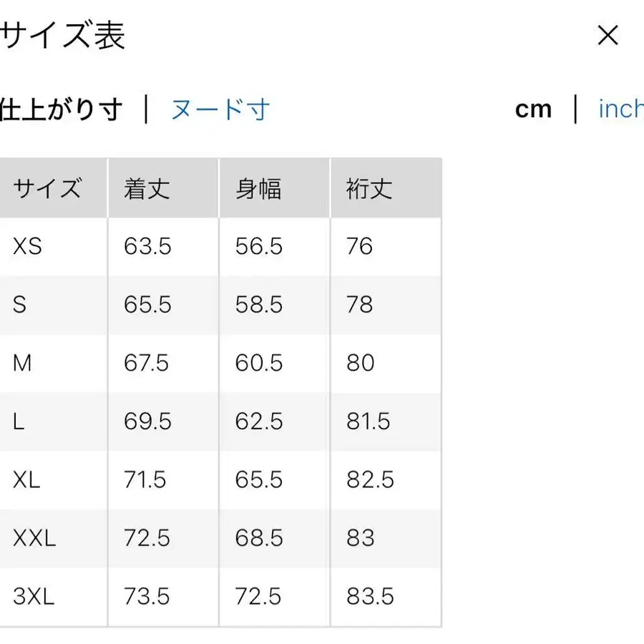Click the 63.5 着丈 value for XS
This screenshot has height=644, width=644.
point(146,246)
